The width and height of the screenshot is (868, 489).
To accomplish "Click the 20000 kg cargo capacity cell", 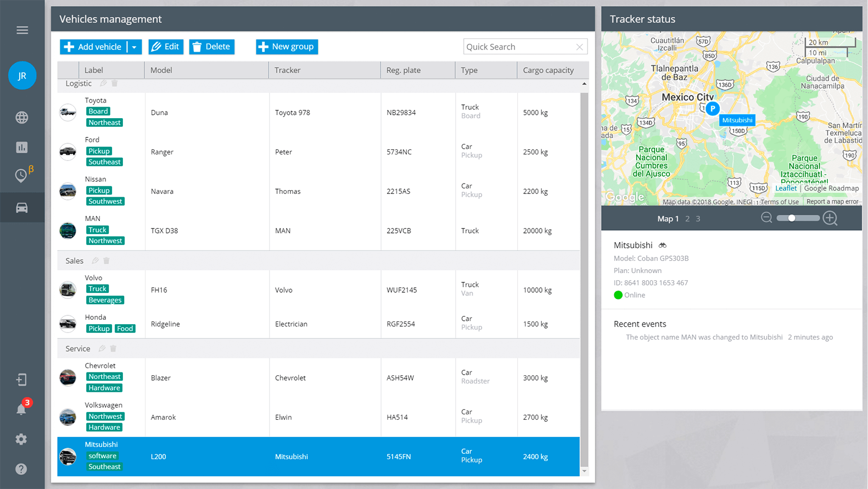I will (x=537, y=231).
